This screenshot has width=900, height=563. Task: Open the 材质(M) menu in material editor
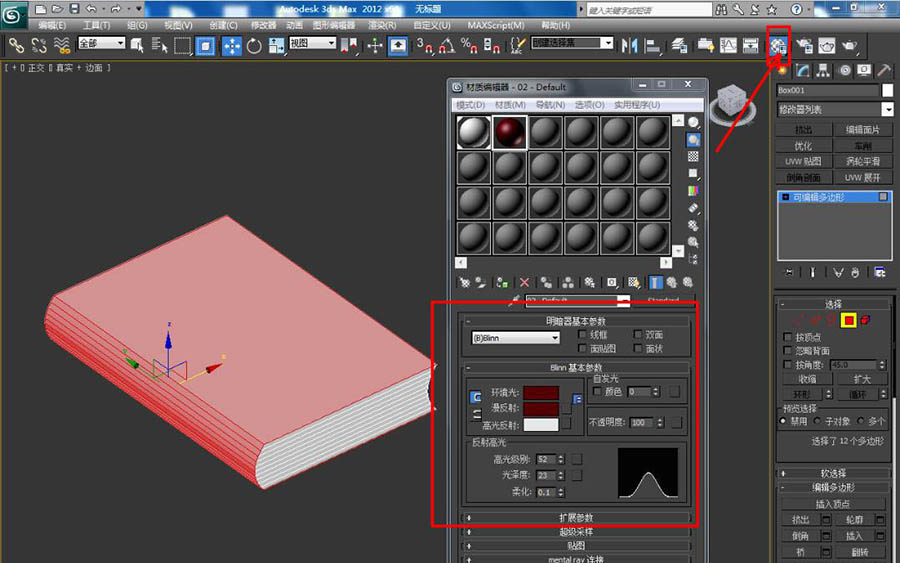pyautogui.click(x=510, y=105)
